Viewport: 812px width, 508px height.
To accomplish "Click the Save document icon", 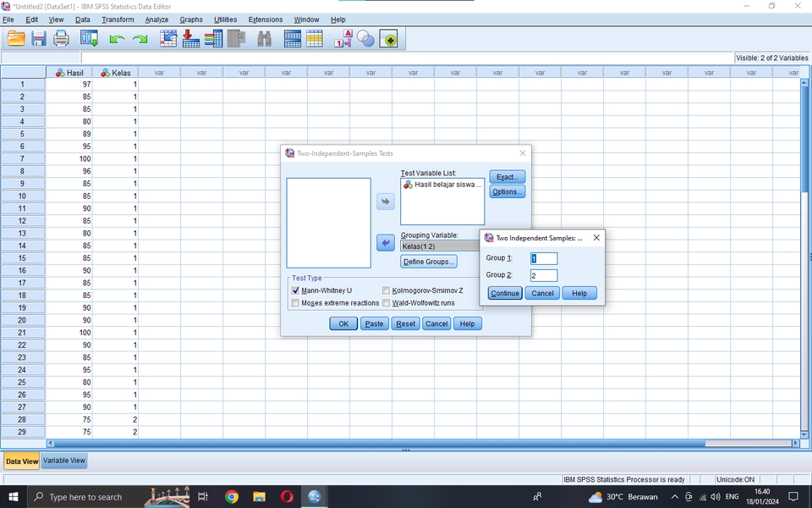I will (39, 38).
